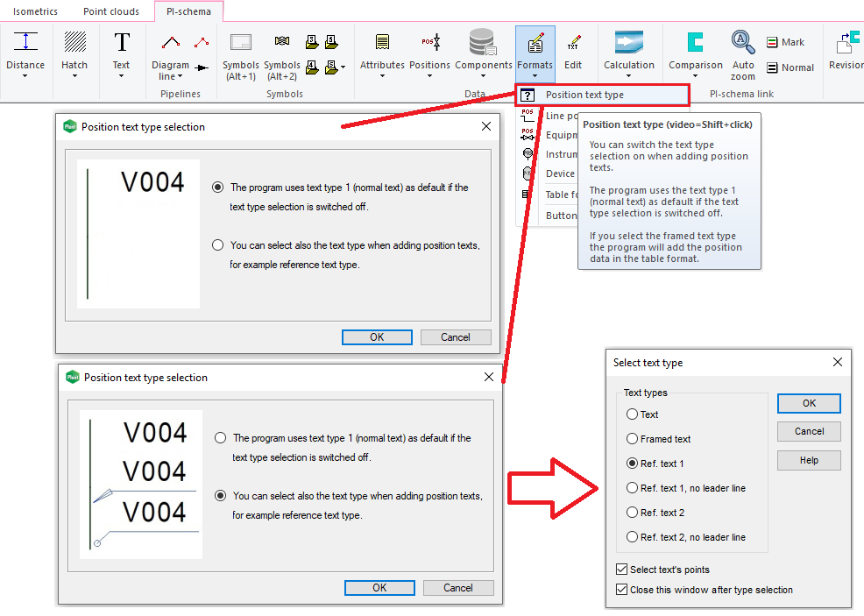Click the Comparison tool icon
This screenshot has height=616, width=864.
[695, 42]
